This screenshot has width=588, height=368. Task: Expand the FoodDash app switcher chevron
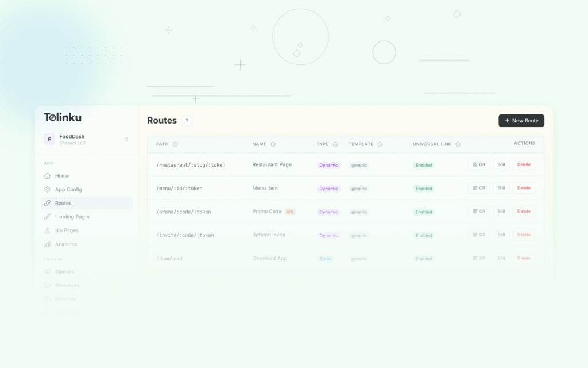[x=127, y=139]
